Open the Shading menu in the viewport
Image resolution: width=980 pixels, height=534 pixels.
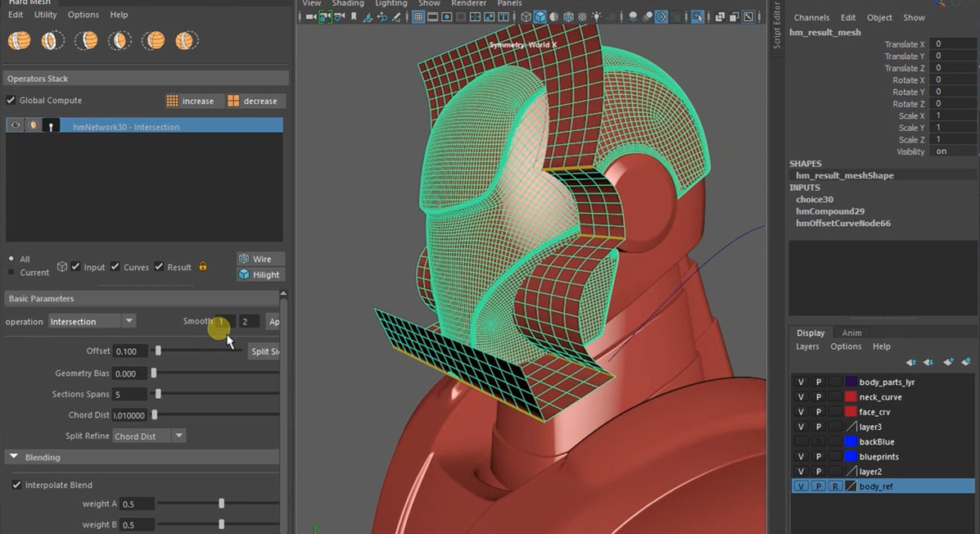348,3
